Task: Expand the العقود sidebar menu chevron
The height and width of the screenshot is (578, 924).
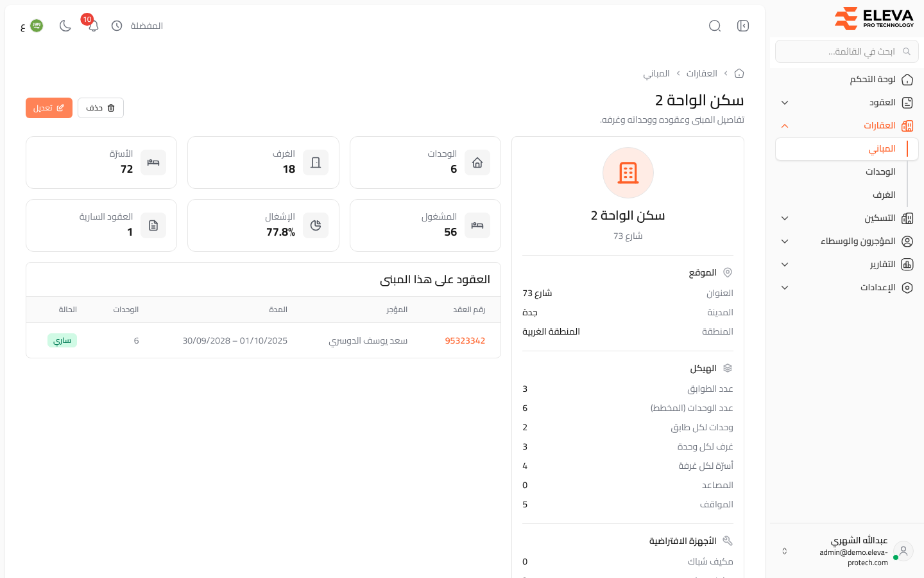Action: [785, 103]
